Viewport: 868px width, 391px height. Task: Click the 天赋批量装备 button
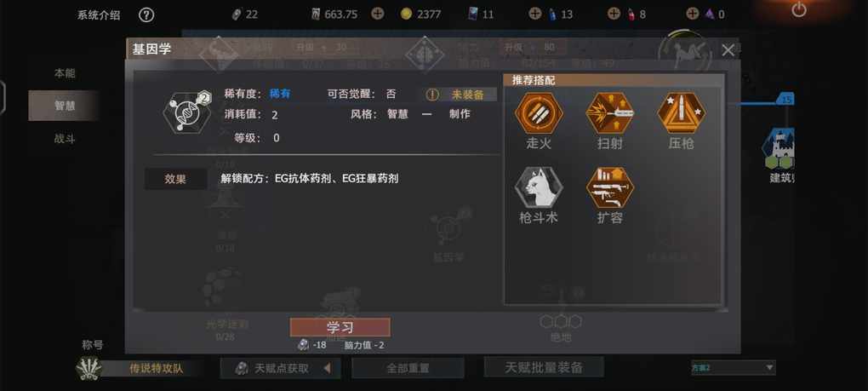pyautogui.click(x=544, y=367)
